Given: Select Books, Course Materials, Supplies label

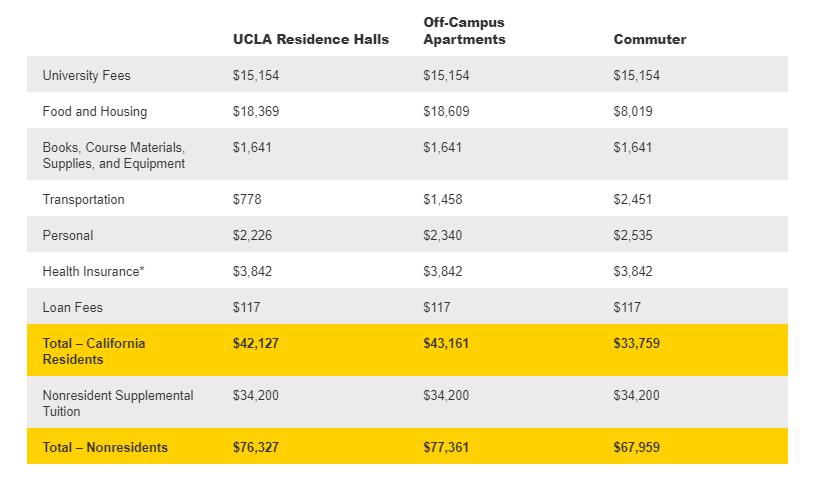Looking at the screenshot, I should 113,155.
